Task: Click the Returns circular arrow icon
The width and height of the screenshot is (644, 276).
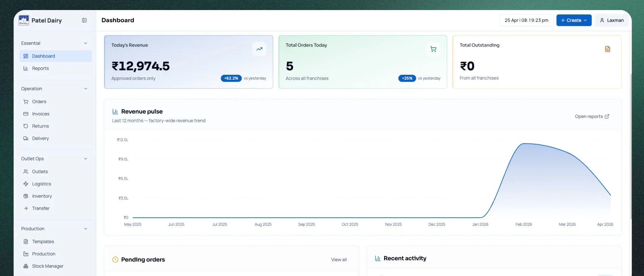Action: click(x=26, y=126)
